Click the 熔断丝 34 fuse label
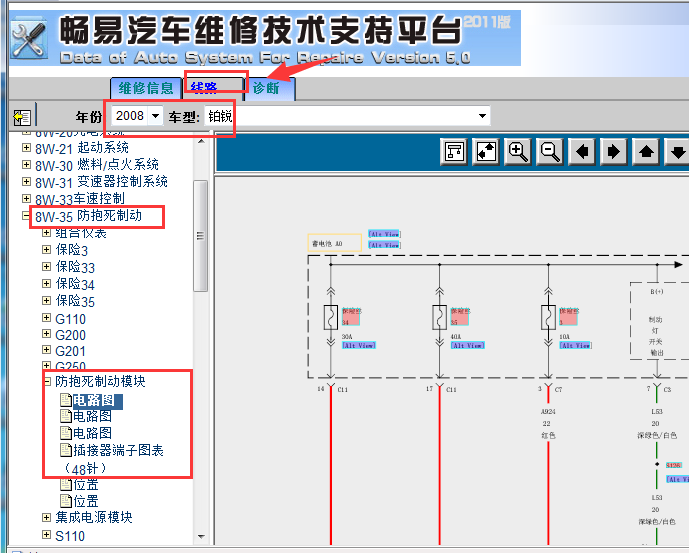The height and width of the screenshot is (553, 689). 351,317
